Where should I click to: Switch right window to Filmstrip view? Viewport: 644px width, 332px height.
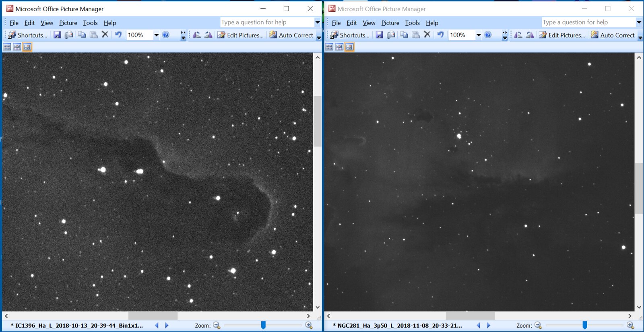coord(339,47)
